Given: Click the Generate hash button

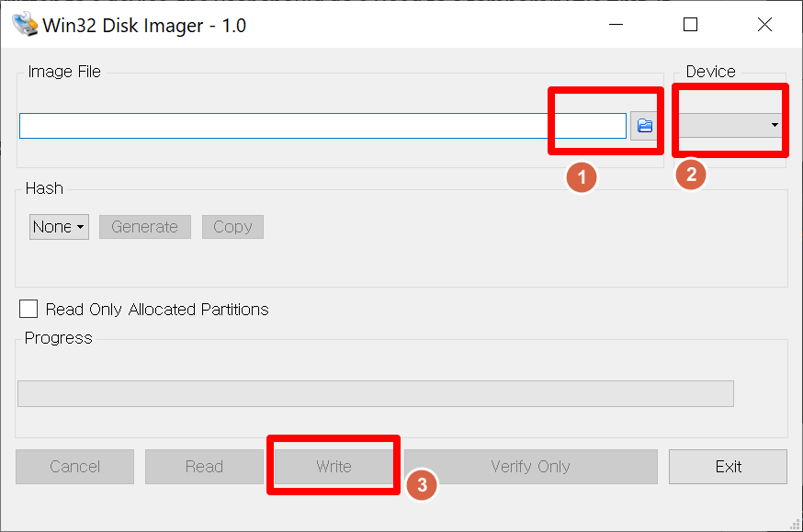Looking at the screenshot, I should click(144, 227).
